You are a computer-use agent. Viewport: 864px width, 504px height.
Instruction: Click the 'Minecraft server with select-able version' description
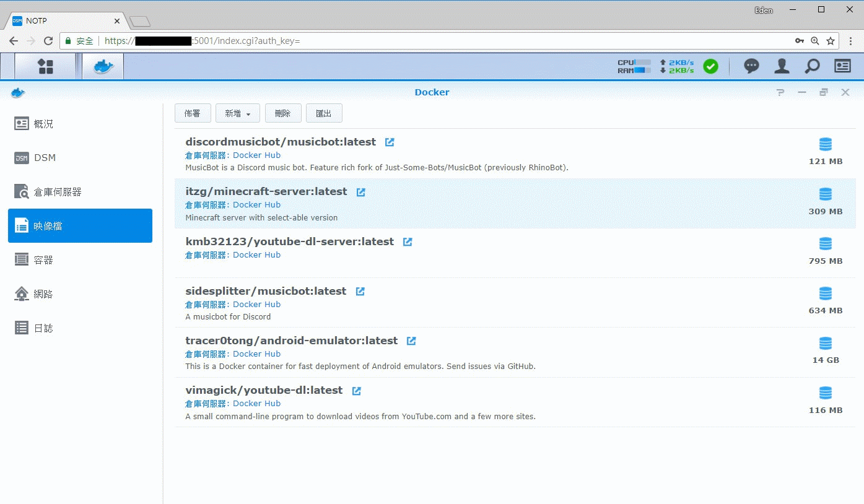[261, 218]
